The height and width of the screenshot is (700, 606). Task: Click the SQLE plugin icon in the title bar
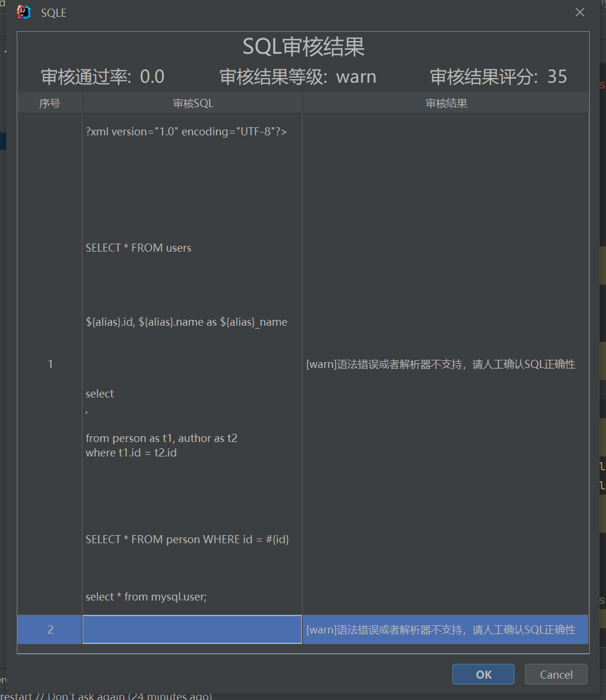(23, 12)
